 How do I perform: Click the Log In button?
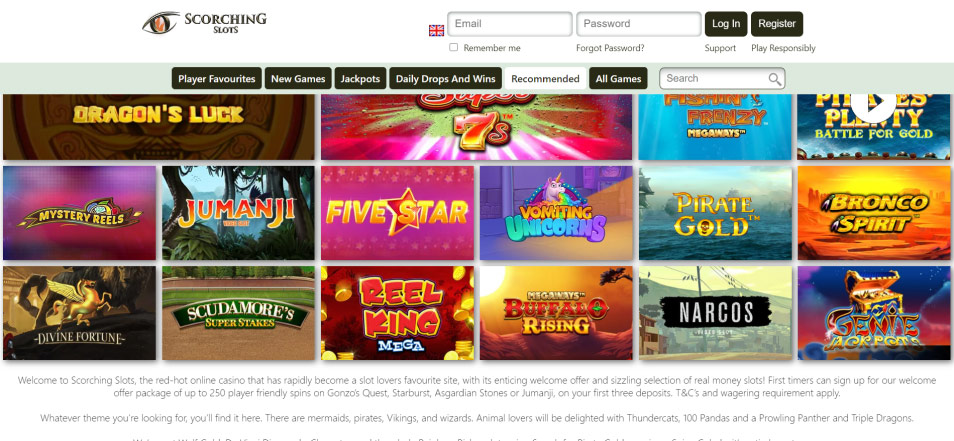(726, 24)
